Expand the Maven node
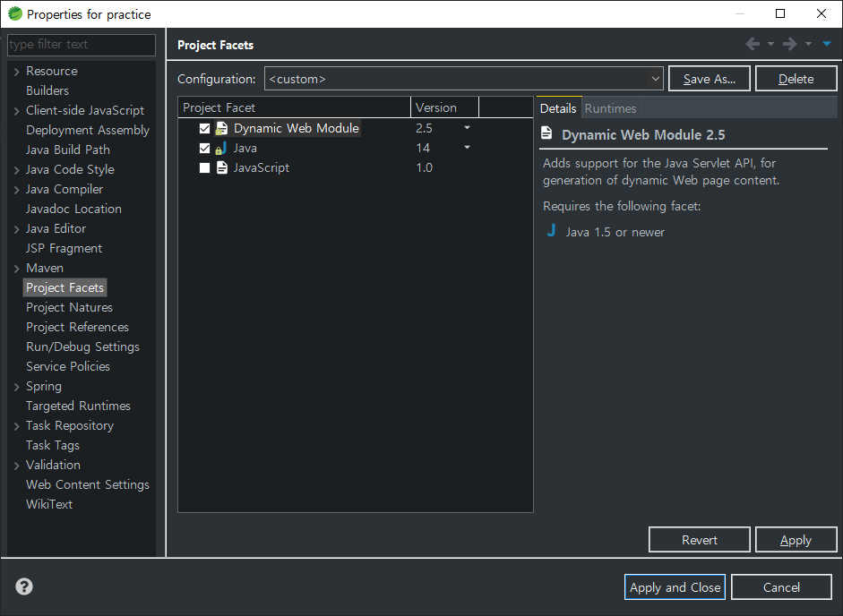The width and height of the screenshot is (843, 616). pyautogui.click(x=17, y=269)
